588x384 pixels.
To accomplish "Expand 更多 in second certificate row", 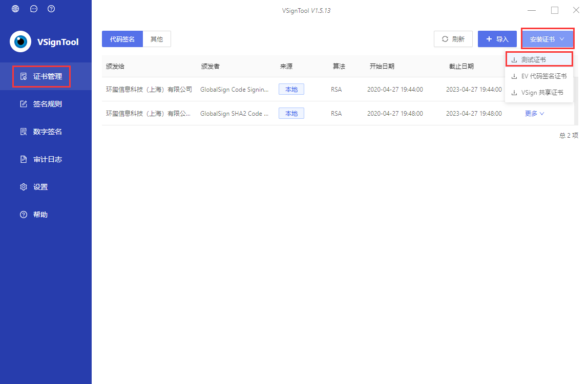I will pyautogui.click(x=534, y=113).
